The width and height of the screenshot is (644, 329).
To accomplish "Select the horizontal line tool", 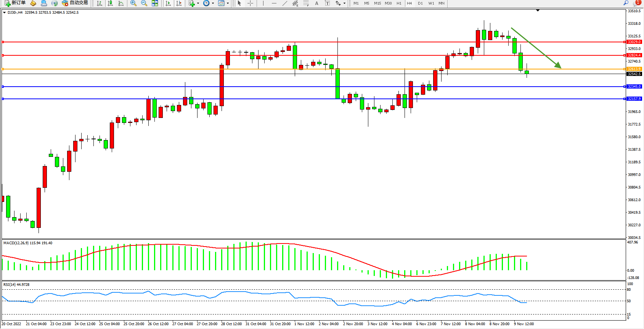I will 274,3.
